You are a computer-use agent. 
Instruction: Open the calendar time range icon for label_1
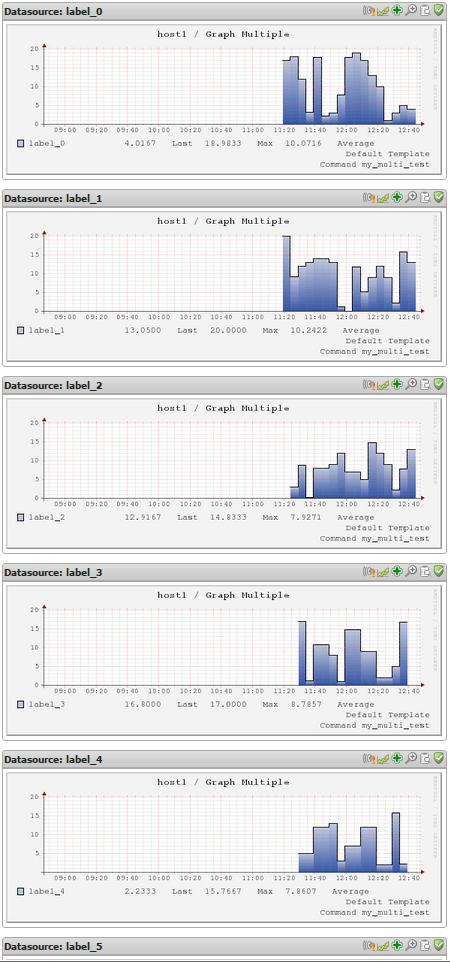(425, 198)
